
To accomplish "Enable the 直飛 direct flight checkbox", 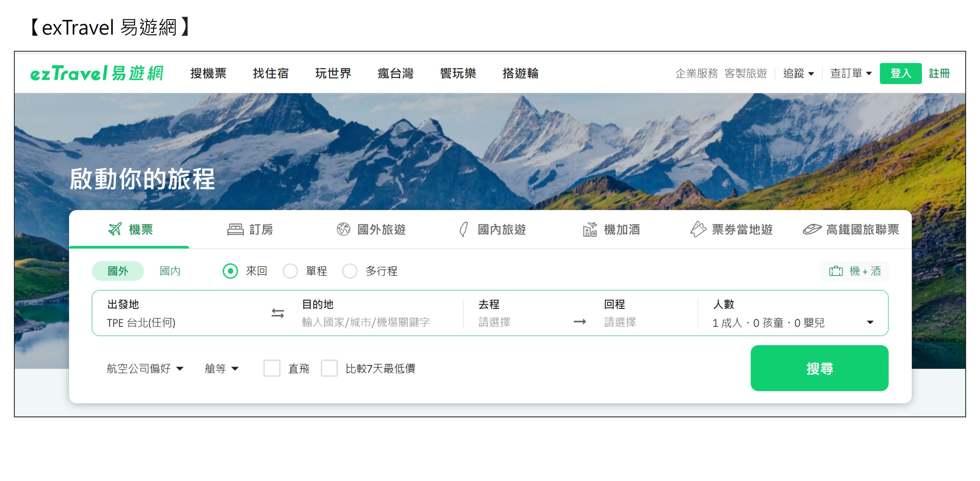I will click(272, 368).
